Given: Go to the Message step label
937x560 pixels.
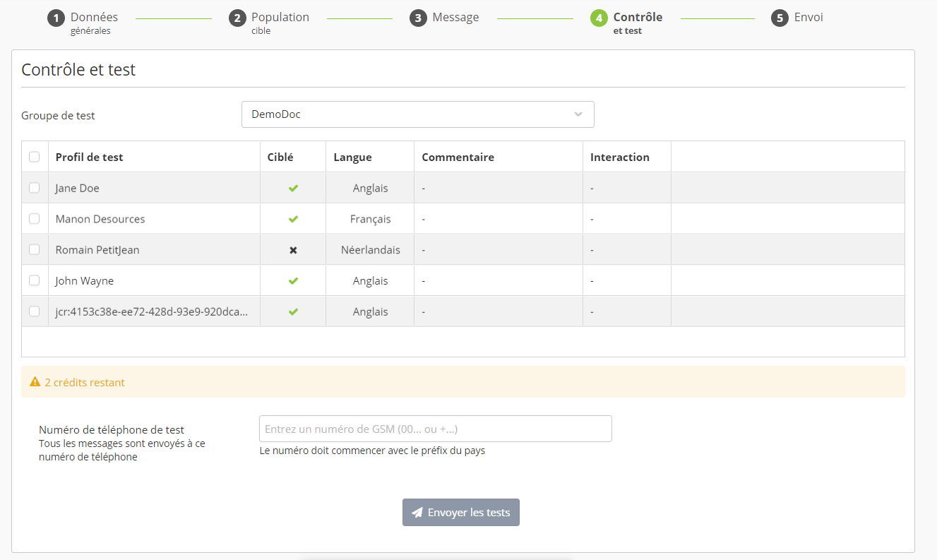Looking at the screenshot, I should [x=455, y=18].
